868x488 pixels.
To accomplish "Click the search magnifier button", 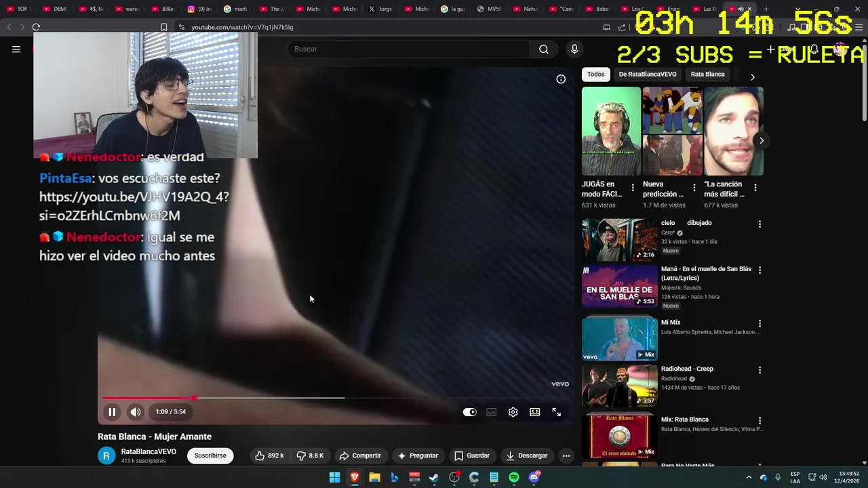I will pyautogui.click(x=544, y=49).
